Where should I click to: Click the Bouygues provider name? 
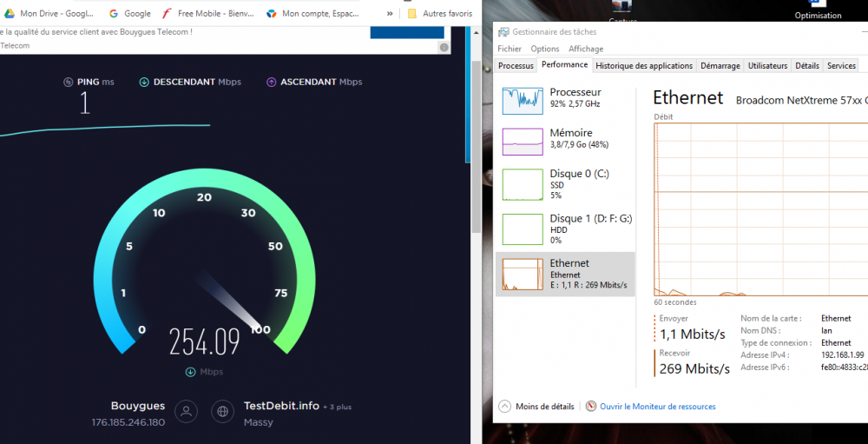(138, 406)
